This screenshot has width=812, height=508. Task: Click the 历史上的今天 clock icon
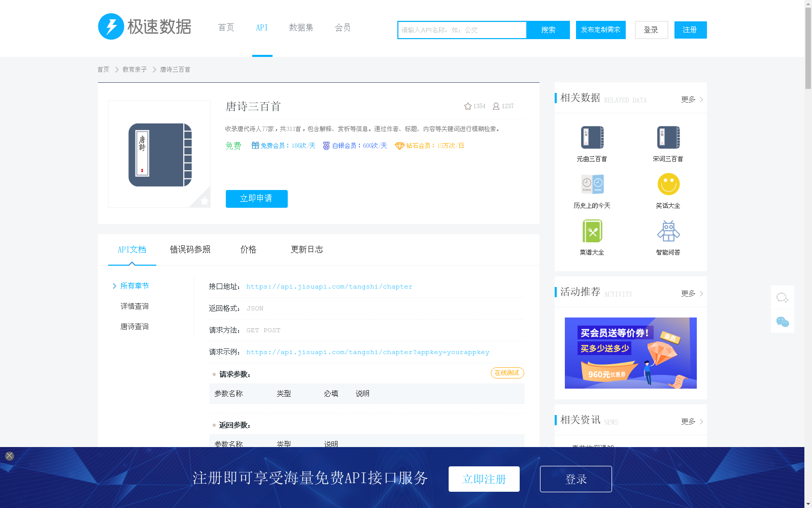tap(592, 184)
